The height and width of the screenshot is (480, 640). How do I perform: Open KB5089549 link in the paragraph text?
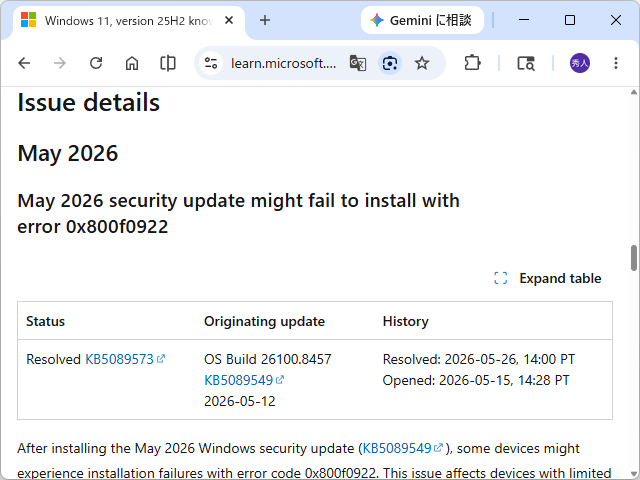pyautogui.click(x=402, y=448)
